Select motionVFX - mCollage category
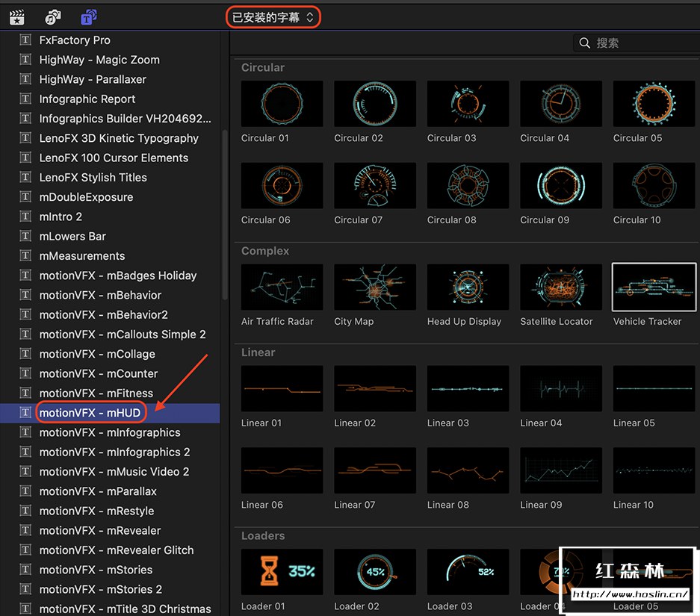This screenshot has height=616, width=700. (110, 354)
